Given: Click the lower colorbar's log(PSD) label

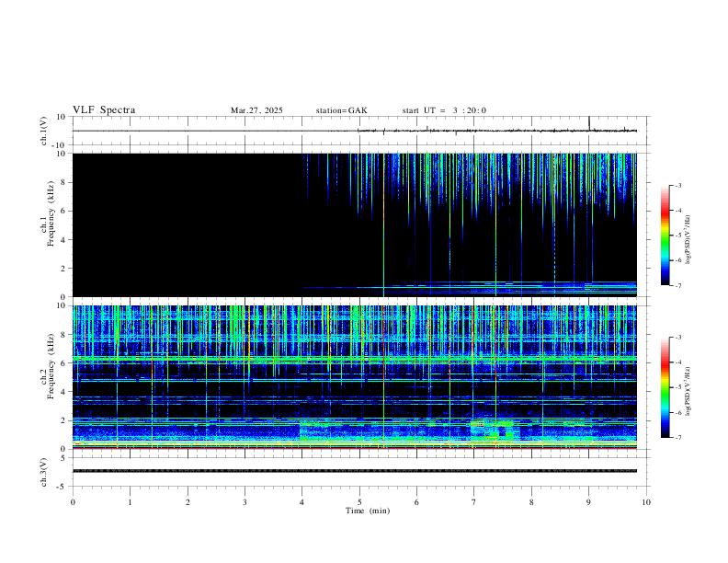Looking at the screenshot, I should tap(688, 391).
